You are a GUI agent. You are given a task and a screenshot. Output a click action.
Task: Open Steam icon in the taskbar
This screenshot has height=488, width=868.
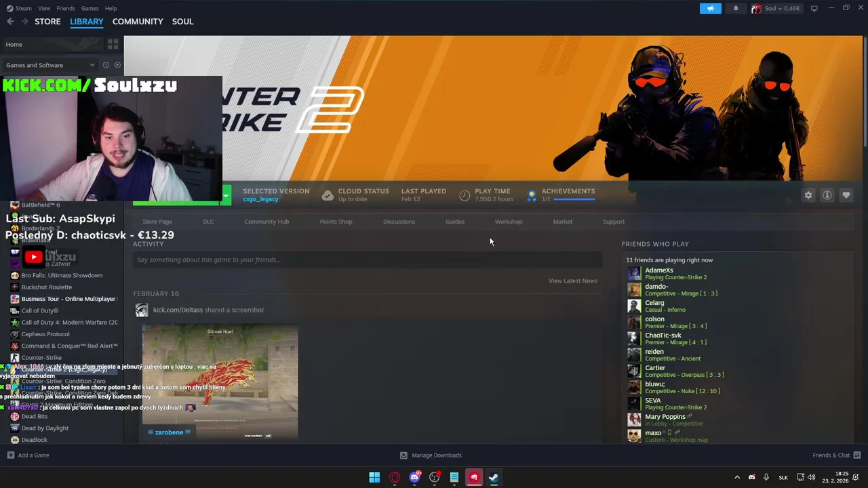click(494, 477)
